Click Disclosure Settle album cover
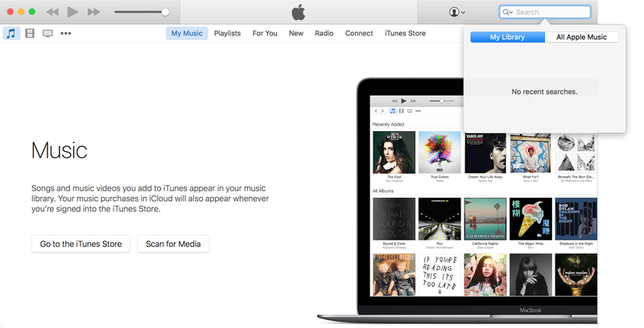This screenshot has height=328, width=644. [x=394, y=275]
